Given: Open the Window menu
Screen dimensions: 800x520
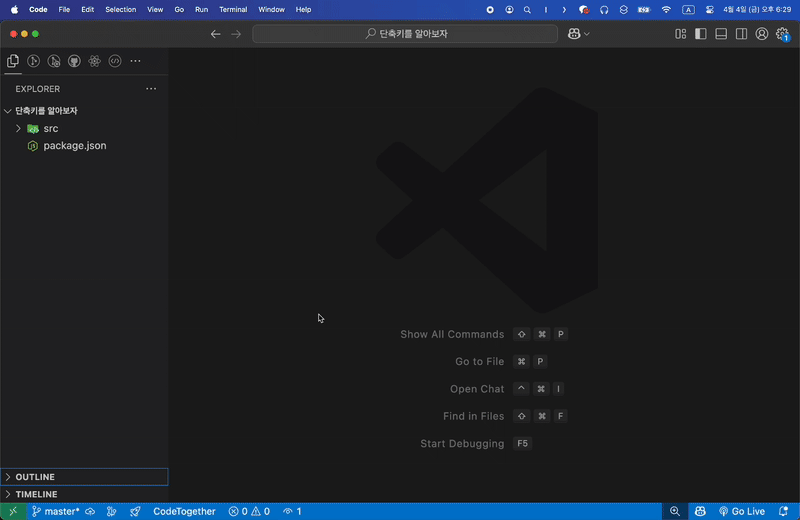Looking at the screenshot, I should 271,10.
